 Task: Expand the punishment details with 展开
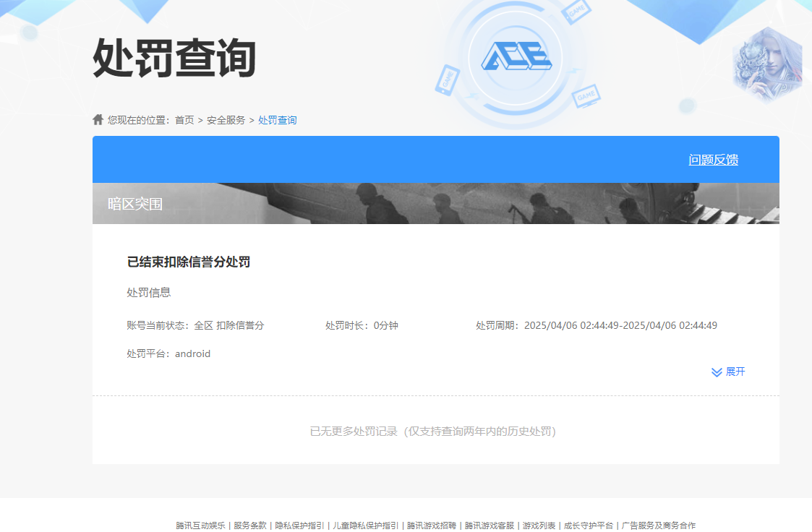pyautogui.click(x=735, y=372)
